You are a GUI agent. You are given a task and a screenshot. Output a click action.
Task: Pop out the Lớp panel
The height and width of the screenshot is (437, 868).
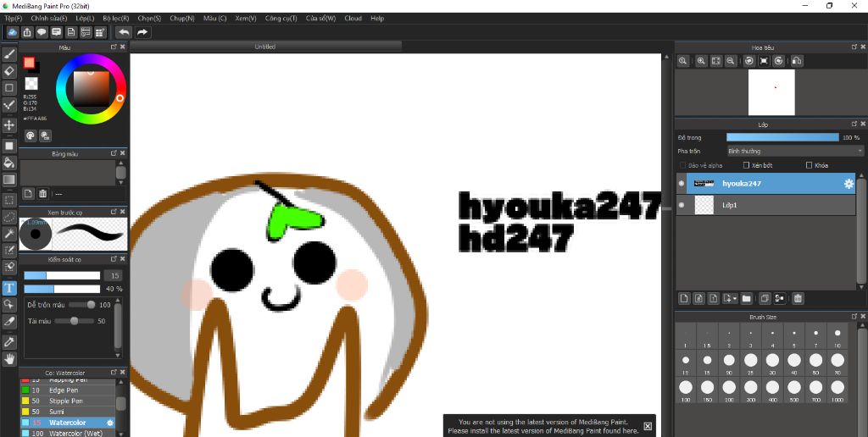[854, 124]
